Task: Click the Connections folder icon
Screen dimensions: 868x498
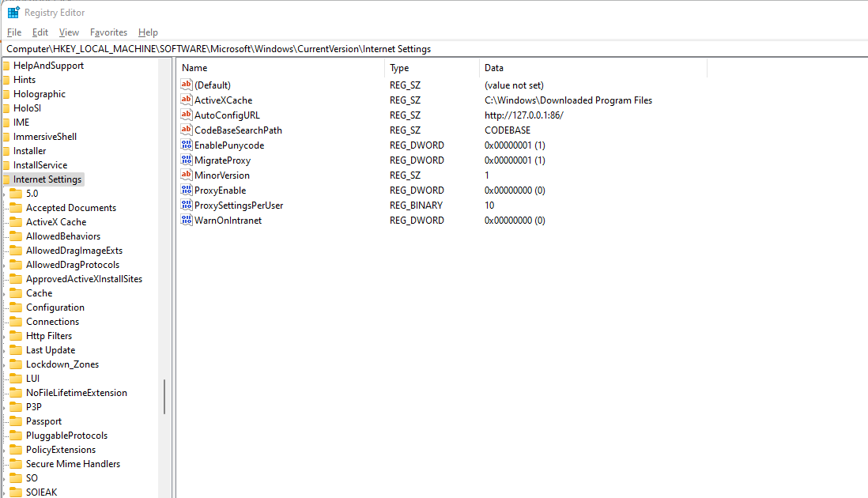Action: tap(16, 322)
